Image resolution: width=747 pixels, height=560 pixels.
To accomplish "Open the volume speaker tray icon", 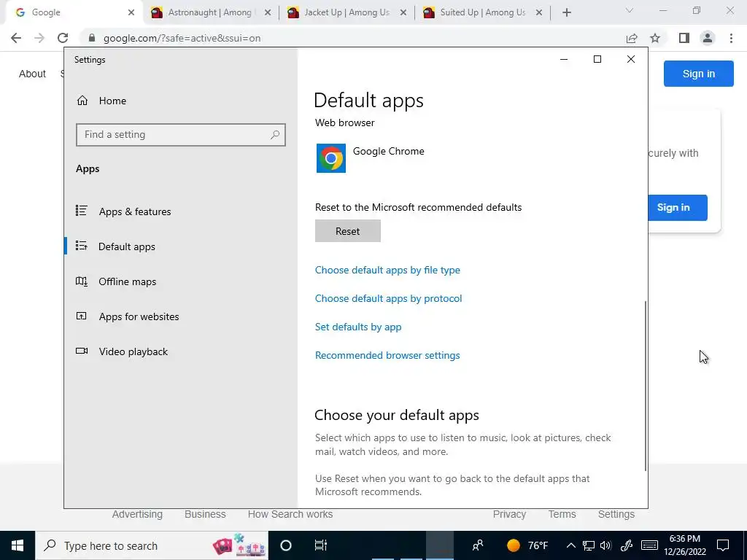I will 606,545.
